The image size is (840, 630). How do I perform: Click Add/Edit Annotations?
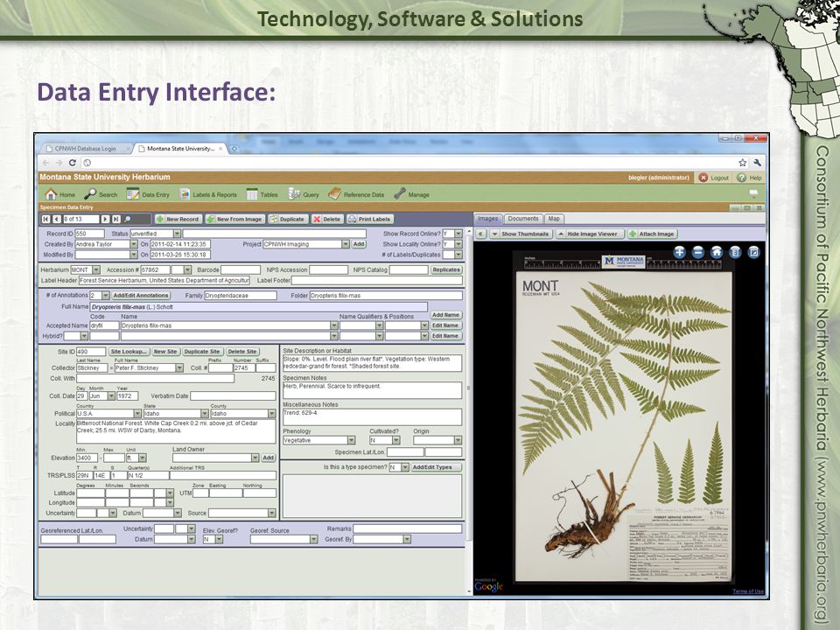click(140, 296)
